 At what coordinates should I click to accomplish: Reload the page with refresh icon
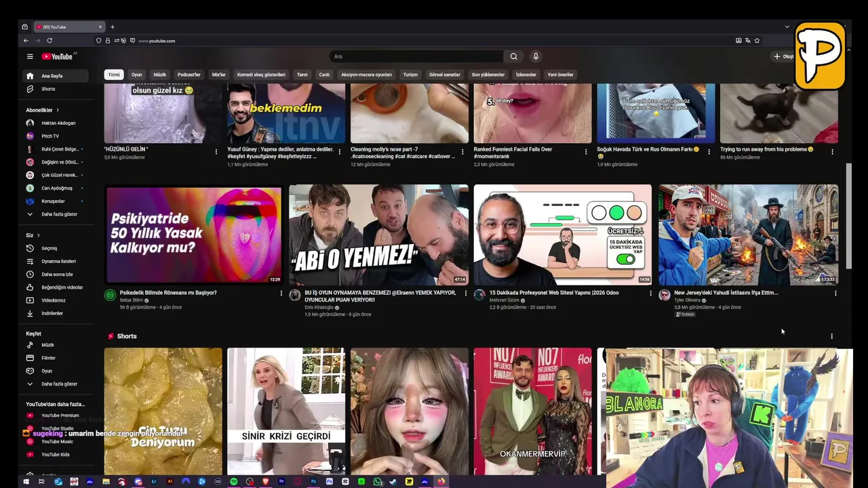tap(50, 41)
